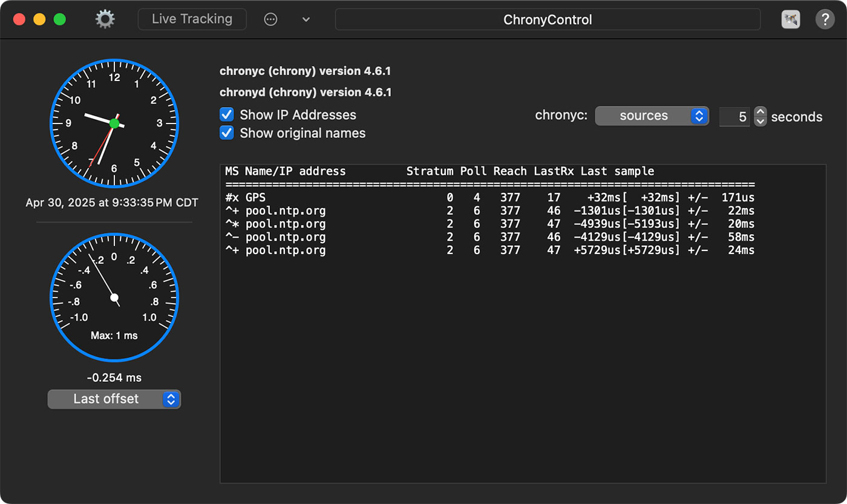Uncheck Show IP Addresses
The height and width of the screenshot is (504, 847).
pos(227,114)
